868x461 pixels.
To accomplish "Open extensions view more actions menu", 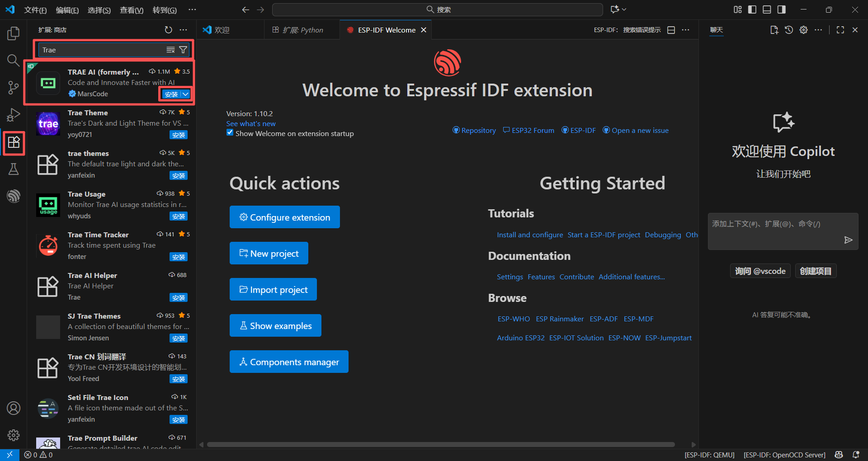I will point(183,30).
